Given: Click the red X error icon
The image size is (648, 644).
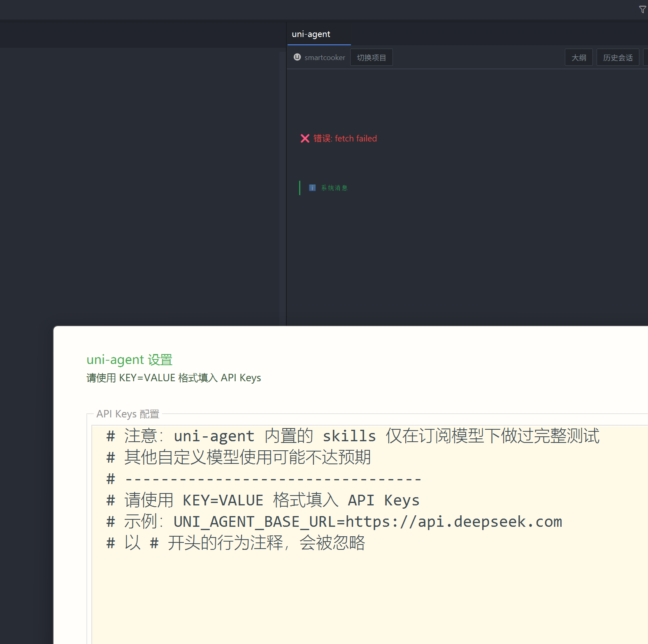Looking at the screenshot, I should click(x=305, y=139).
